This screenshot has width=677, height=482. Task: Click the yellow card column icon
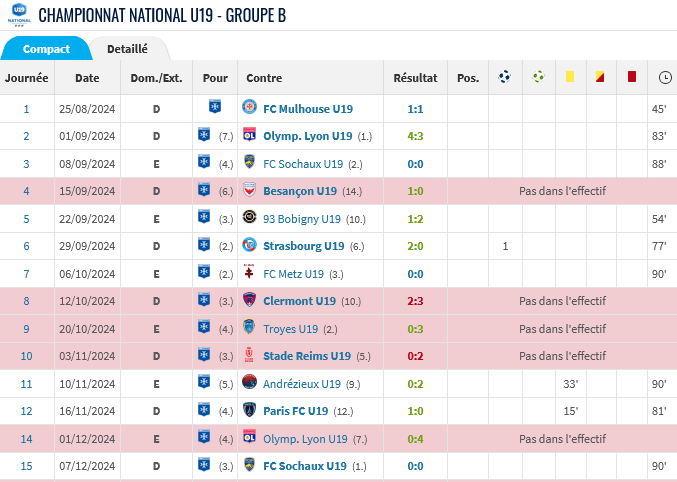pos(570,77)
